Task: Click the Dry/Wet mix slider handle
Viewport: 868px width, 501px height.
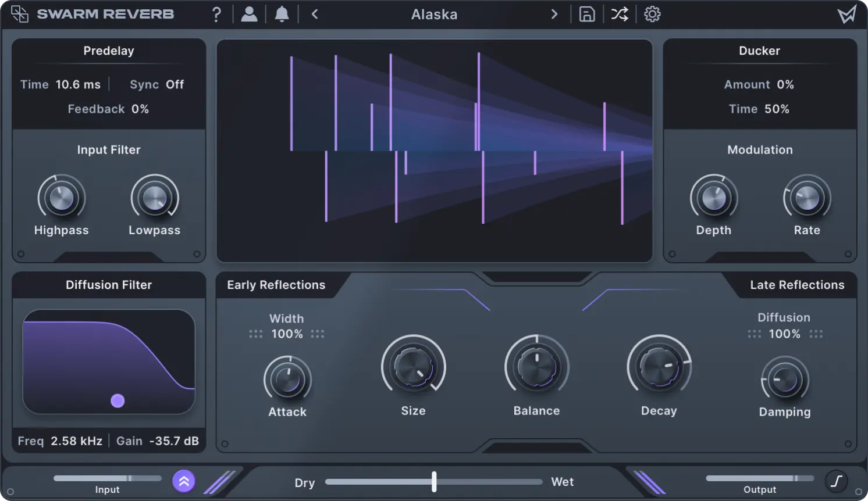Action: (434, 481)
